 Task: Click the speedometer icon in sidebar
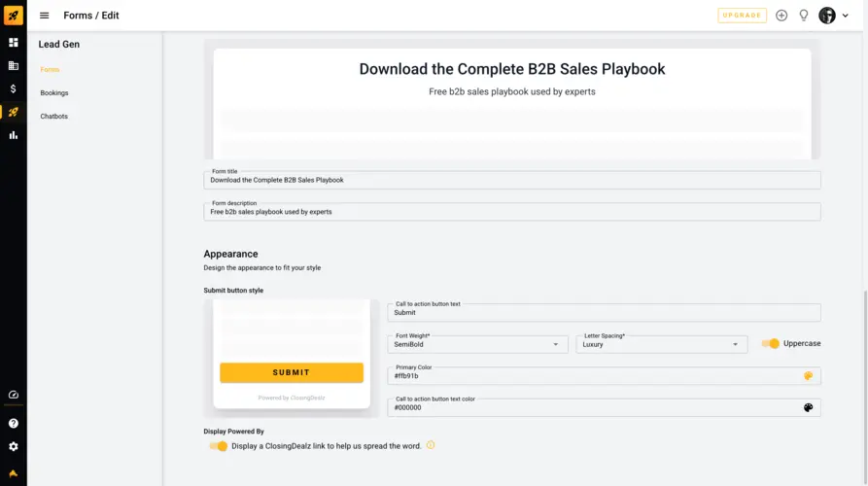click(14, 395)
